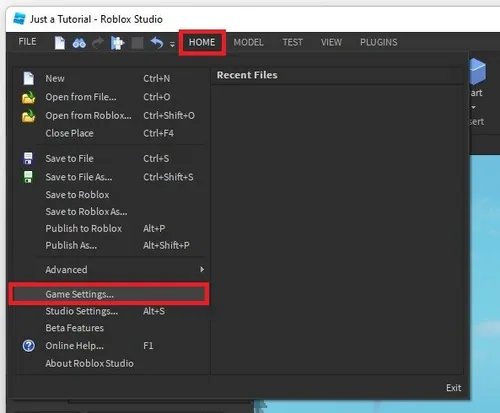Open the quick access toolbar customize dropdown arrow
Image resolution: width=500 pixels, height=413 pixels.
coord(172,44)
